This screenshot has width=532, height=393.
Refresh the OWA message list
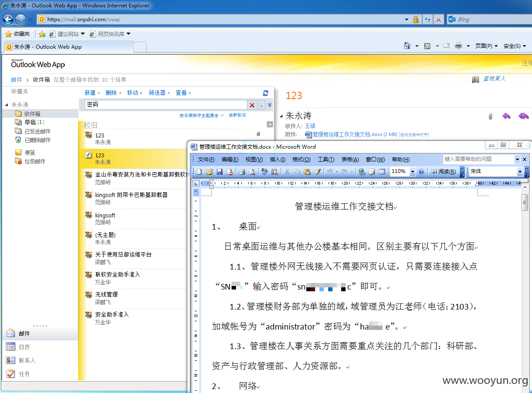266,93
